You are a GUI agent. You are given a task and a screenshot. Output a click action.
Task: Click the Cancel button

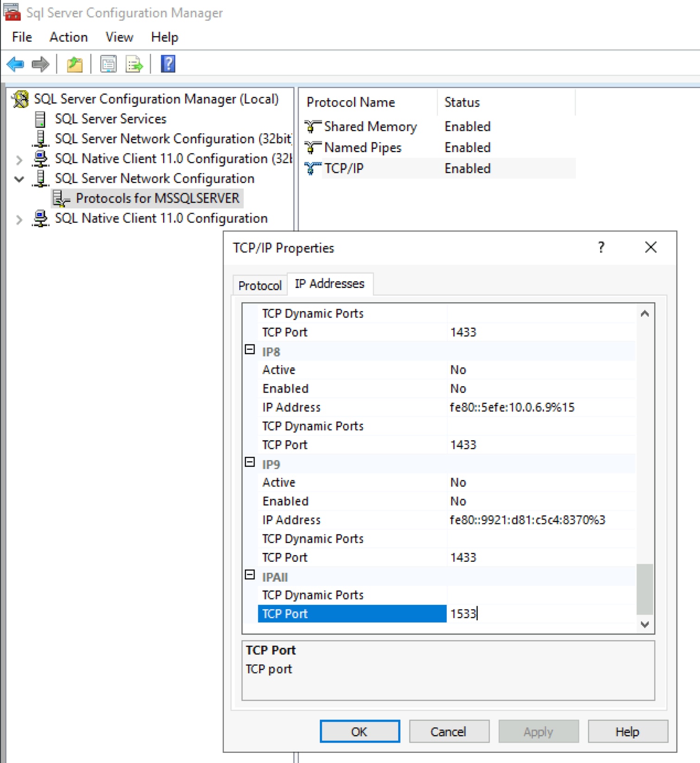[x=449, y=731]
